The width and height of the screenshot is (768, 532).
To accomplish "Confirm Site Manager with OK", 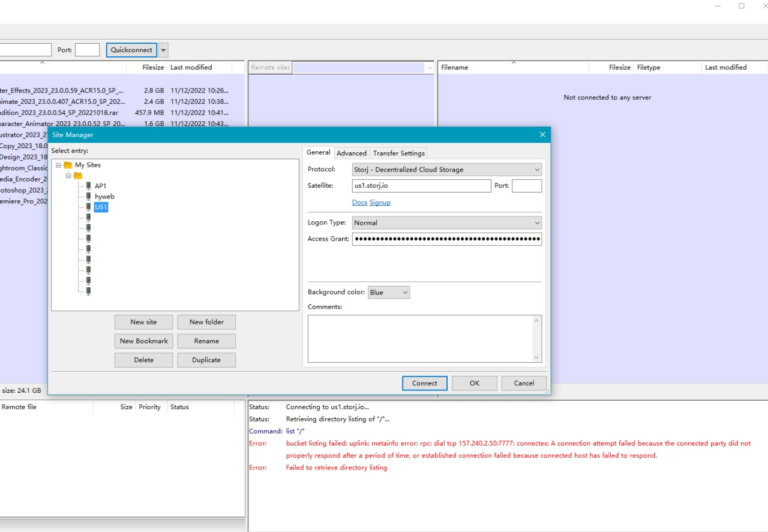I will coord(475,383).
